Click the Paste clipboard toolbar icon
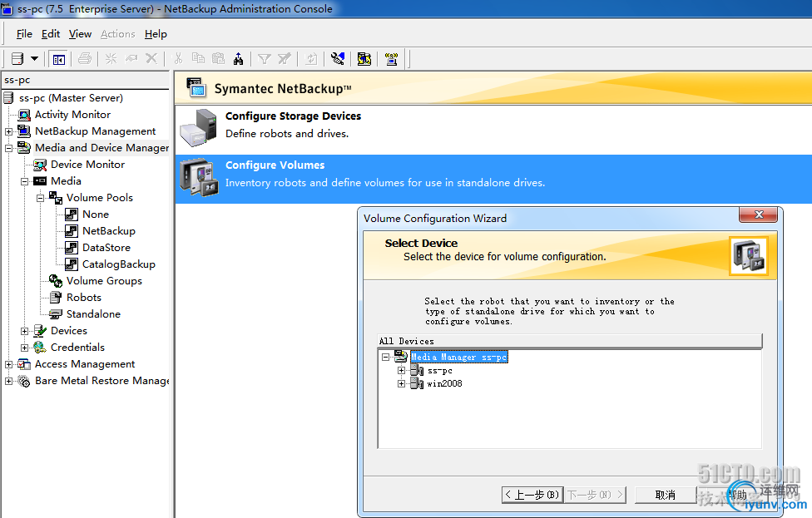This screenshot has height=518, width=812. [219, 58]
